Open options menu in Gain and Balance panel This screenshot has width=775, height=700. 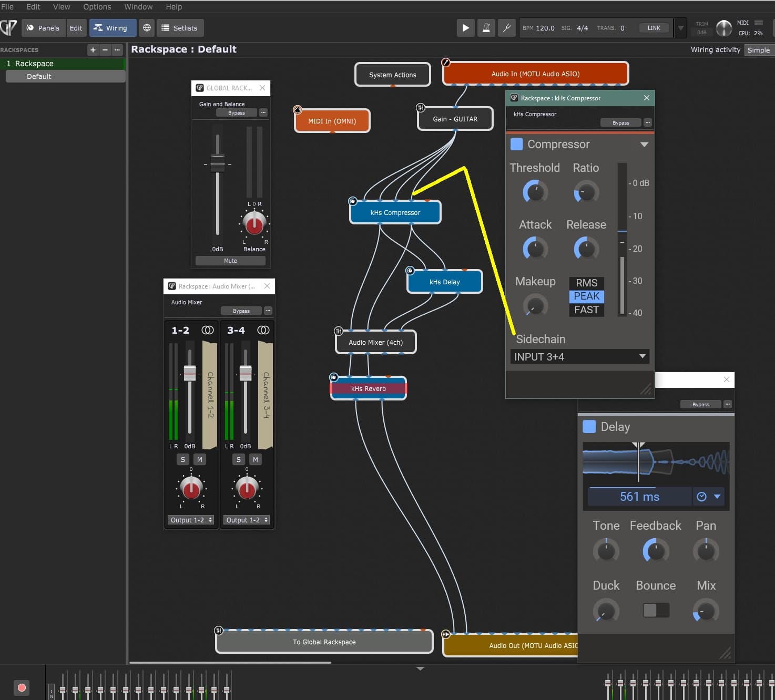coord(263,112)
